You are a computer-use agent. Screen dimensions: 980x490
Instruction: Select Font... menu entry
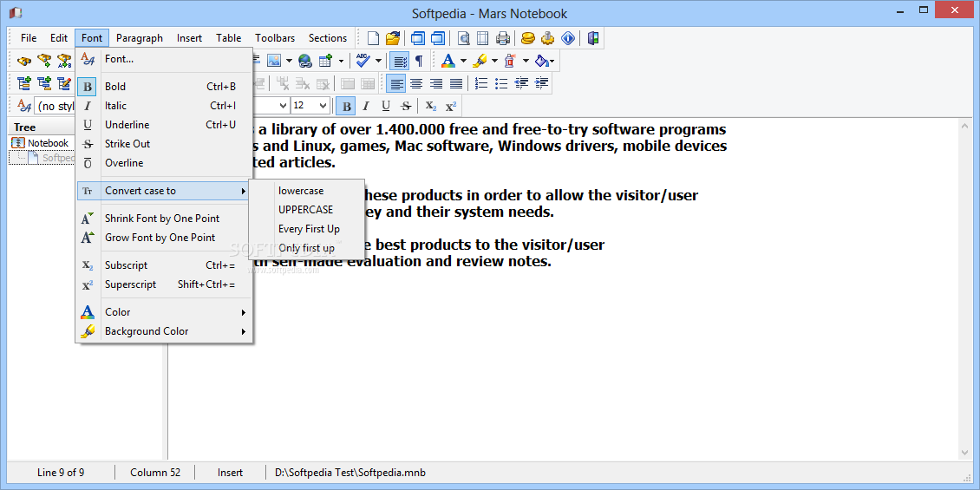click(x=164, y=59)
